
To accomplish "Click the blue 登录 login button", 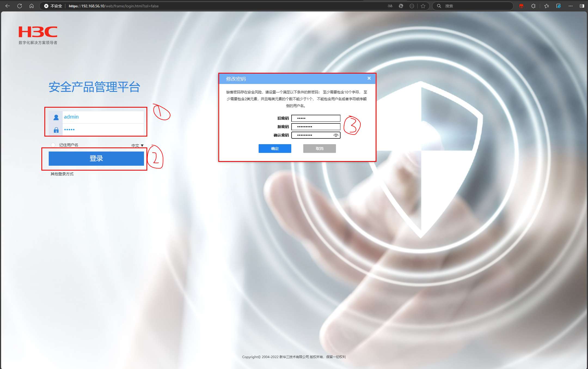I will 96,158.
